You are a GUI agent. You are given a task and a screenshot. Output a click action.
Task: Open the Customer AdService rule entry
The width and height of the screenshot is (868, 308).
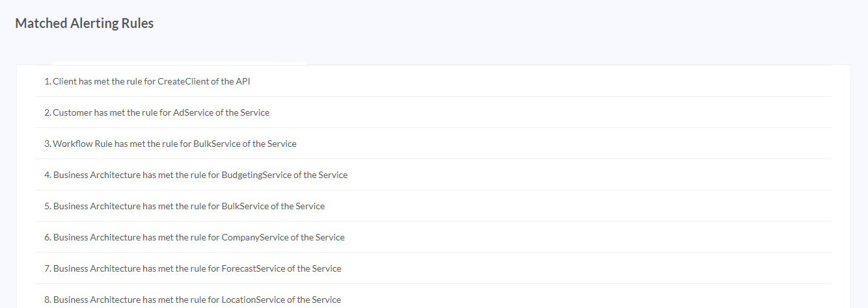(434, 112)
